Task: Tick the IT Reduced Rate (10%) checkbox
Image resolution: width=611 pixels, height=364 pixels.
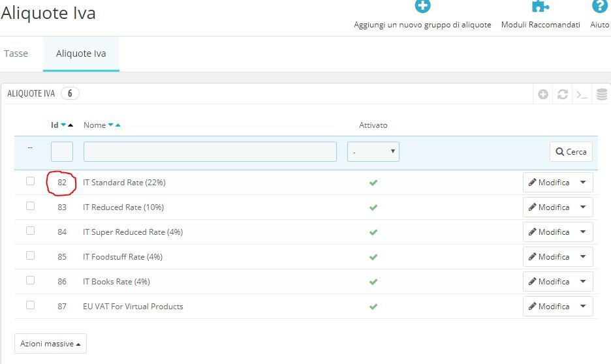Action: pos(31,206)
